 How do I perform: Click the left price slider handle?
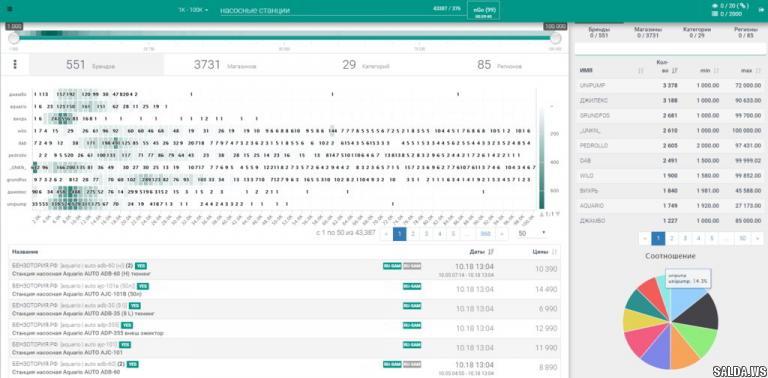pyautogui.click(x=14, y=38)
